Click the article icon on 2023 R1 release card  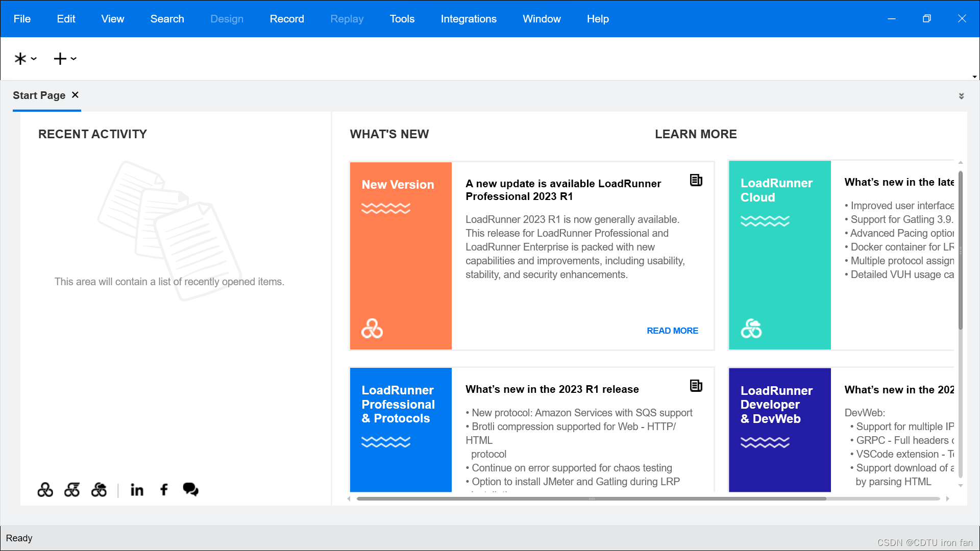click(696, 386)
